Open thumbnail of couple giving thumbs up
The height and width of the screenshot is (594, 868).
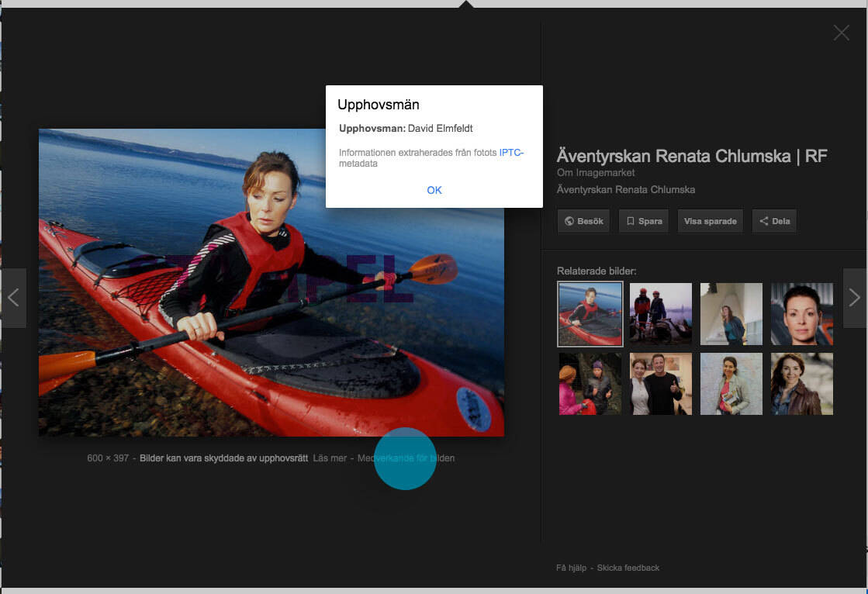pos(660,384)
